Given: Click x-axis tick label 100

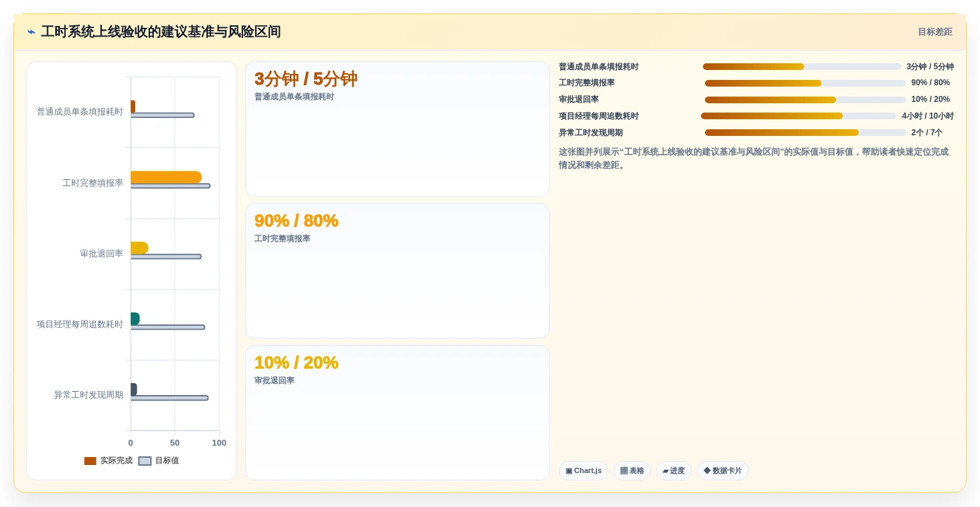Looking at the screenshot, I should pos(219,443).
